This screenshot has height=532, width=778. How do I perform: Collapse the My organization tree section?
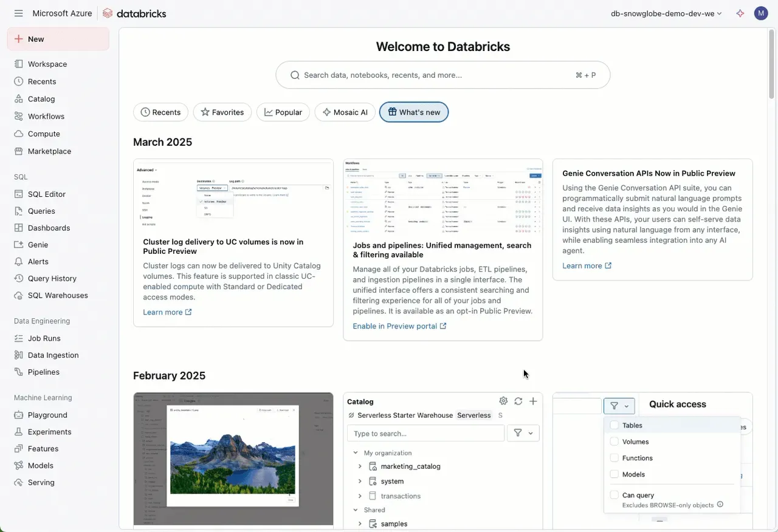(356, 452)
